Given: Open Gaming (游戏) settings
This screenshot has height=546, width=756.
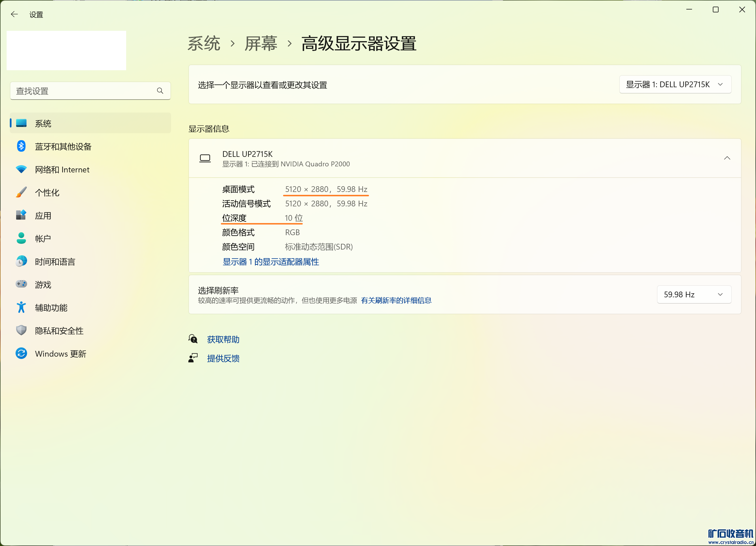Looking at the screenshot, I should [x=43, y=284].
